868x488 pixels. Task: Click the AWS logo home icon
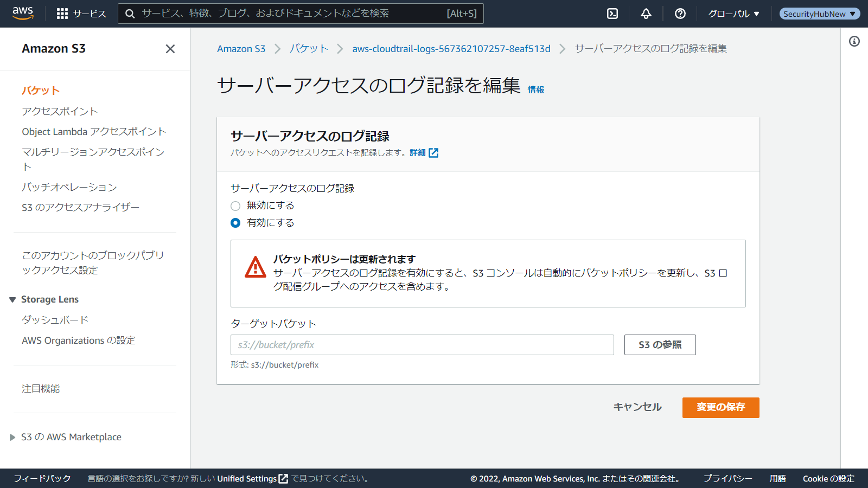[x=23, y=13]
